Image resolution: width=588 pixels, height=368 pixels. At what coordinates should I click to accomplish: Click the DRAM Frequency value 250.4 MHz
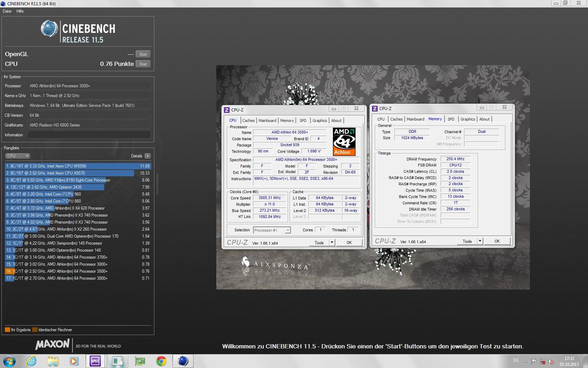tap(455, 159)
